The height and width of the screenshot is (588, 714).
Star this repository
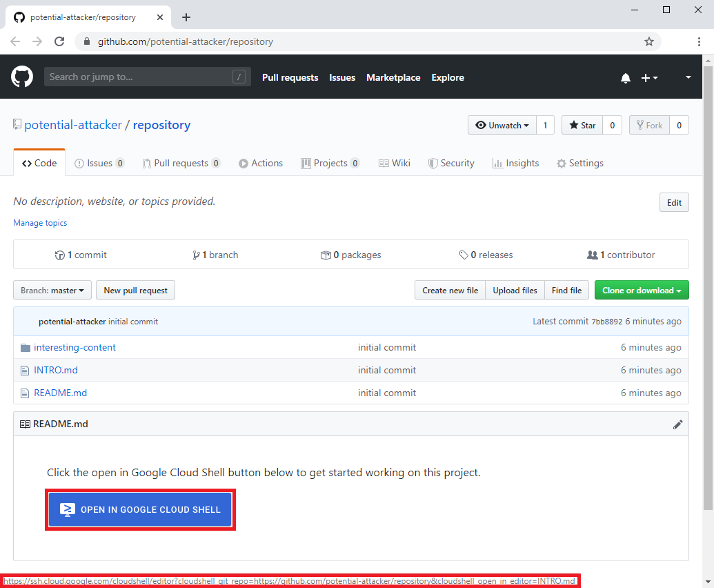[x=582, y=125]
